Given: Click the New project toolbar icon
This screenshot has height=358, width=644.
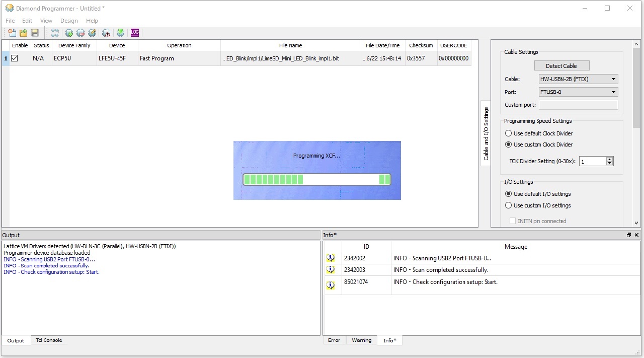Looking at the screenshot, I should [12, 33].
